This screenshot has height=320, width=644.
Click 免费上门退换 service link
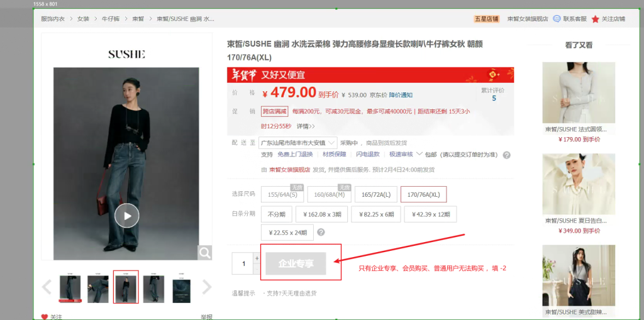(x=296, y=155)
